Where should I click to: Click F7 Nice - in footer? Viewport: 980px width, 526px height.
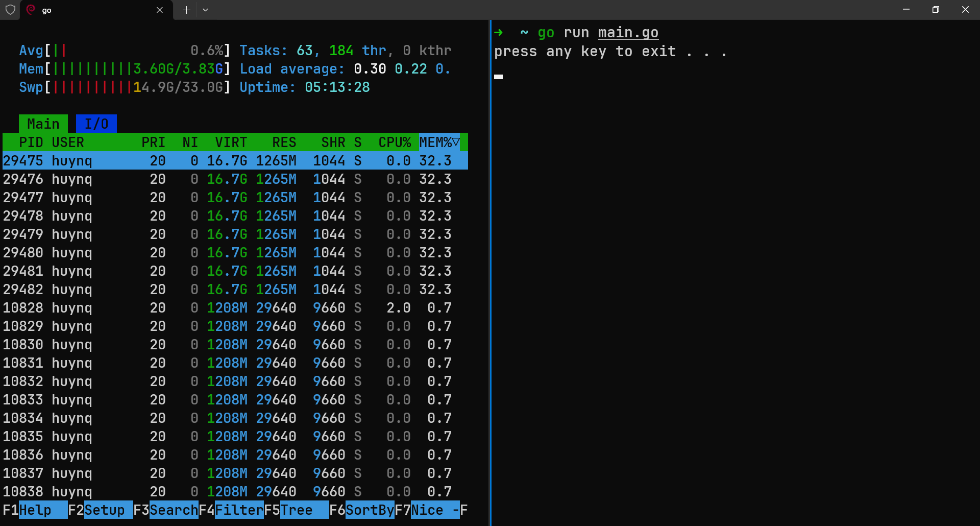427,510
